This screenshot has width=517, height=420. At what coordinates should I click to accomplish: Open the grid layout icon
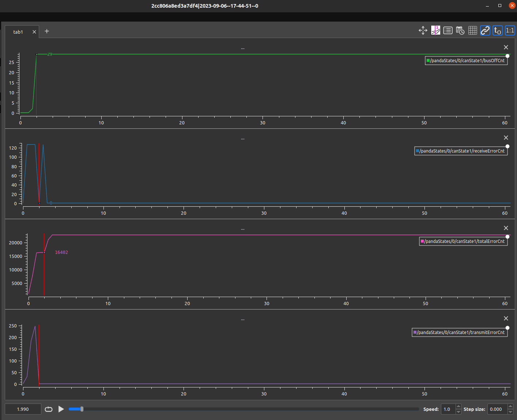click(x=472, y=30)
